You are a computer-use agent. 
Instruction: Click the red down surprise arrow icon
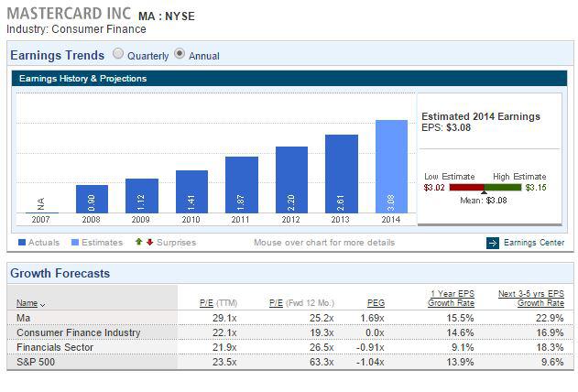tap(149, 242)
